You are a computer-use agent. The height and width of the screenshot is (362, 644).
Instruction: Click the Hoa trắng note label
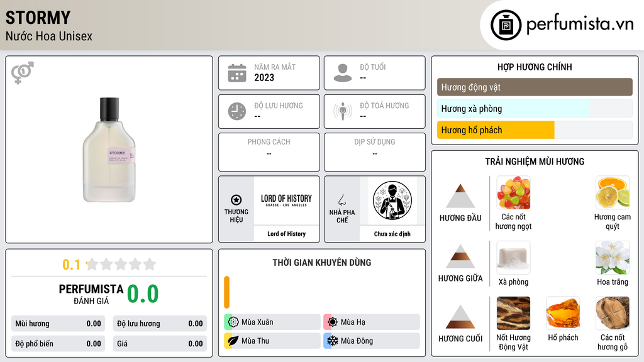coord(613,282)
